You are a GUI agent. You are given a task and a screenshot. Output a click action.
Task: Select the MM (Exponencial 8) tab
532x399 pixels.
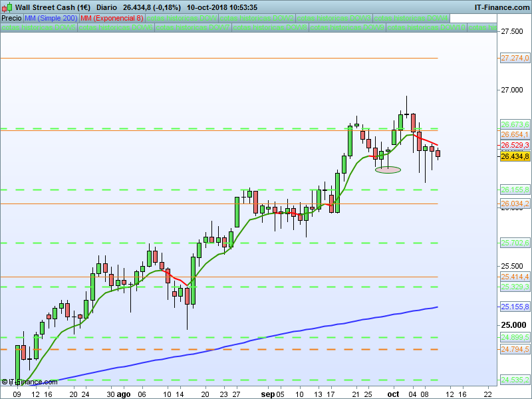112,18
